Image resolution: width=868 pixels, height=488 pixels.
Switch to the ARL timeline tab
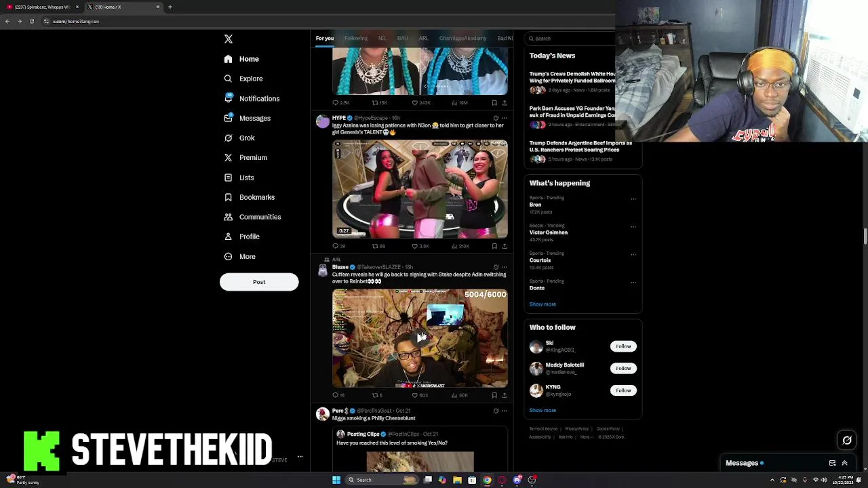(424, 38)
